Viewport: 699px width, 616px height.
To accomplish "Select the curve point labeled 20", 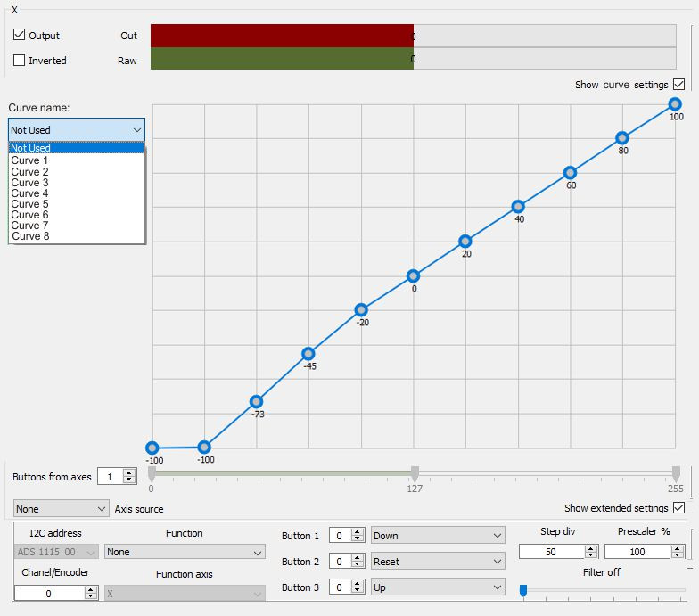I will click(x=465, y=242).
